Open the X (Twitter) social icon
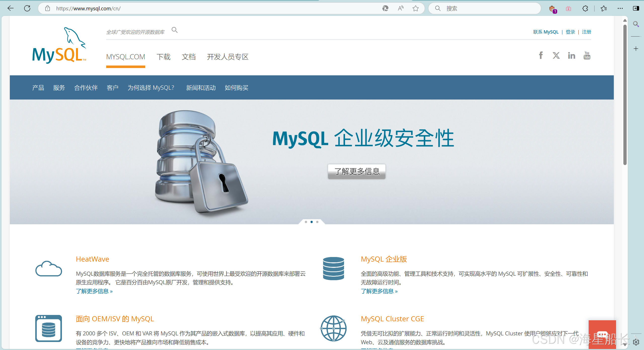 [556, 55]
